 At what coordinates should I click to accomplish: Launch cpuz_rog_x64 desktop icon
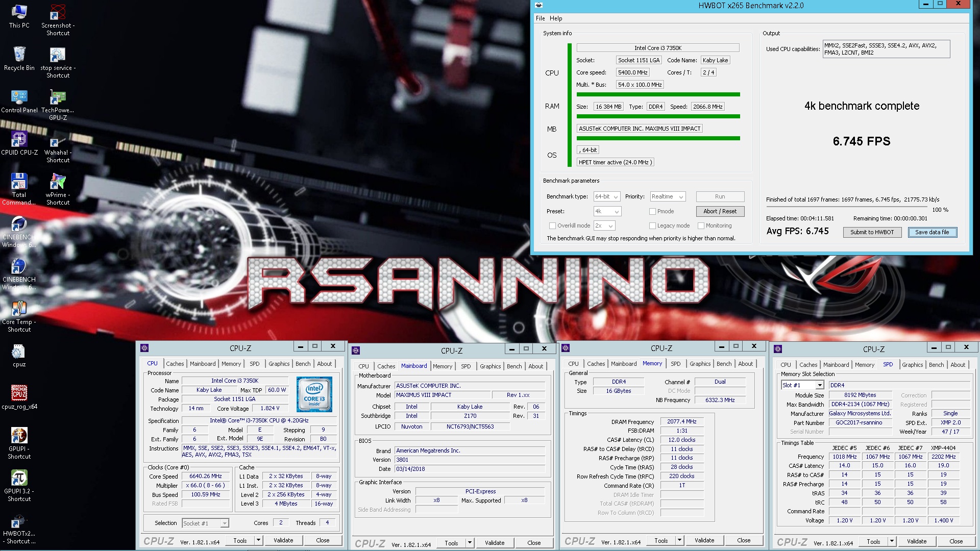click(19, 397)
